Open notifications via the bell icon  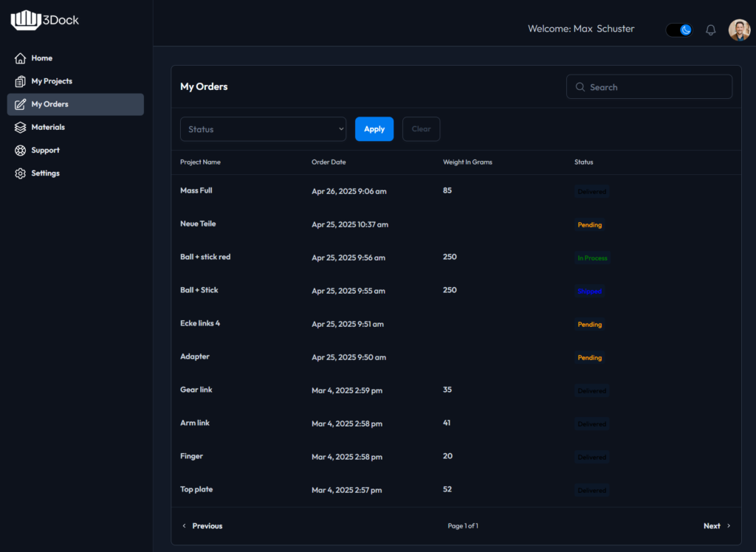coord(710,30)
